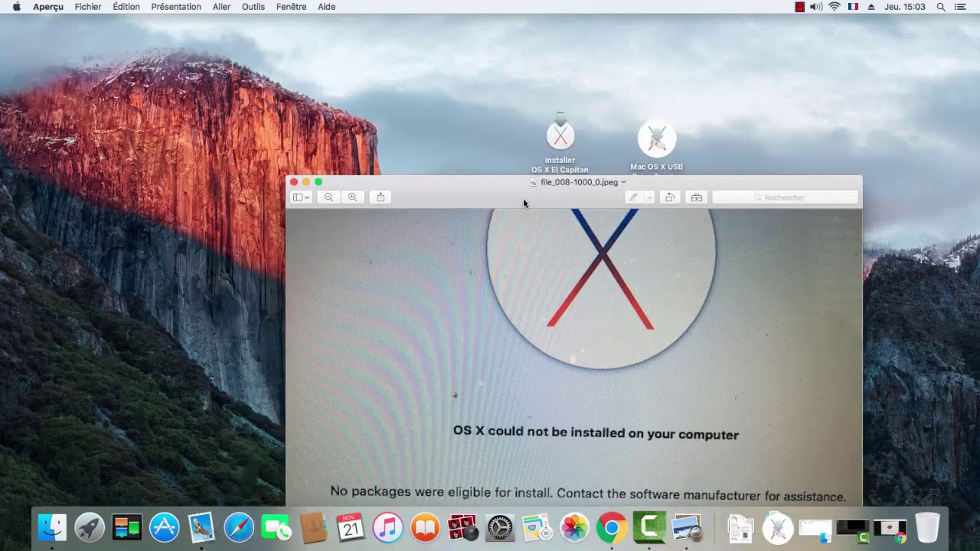Open Calendar from the Dock
Viewport: 980px width, 551px height.
click(351, 527)
